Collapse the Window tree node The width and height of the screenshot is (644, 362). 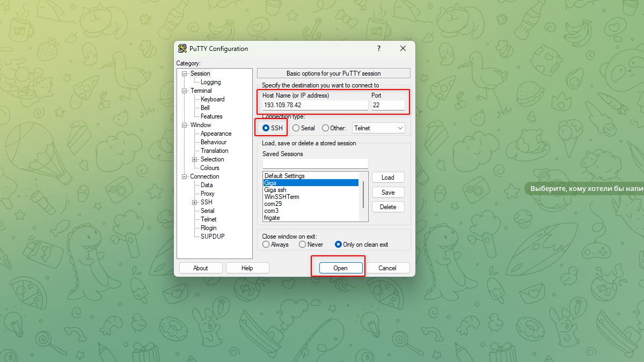click(184, 125)
